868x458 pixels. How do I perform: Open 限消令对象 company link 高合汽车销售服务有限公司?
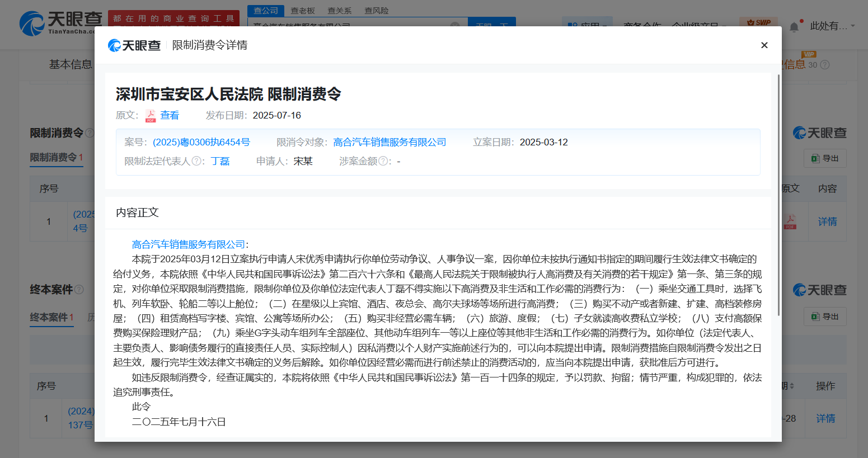point(390,143)
